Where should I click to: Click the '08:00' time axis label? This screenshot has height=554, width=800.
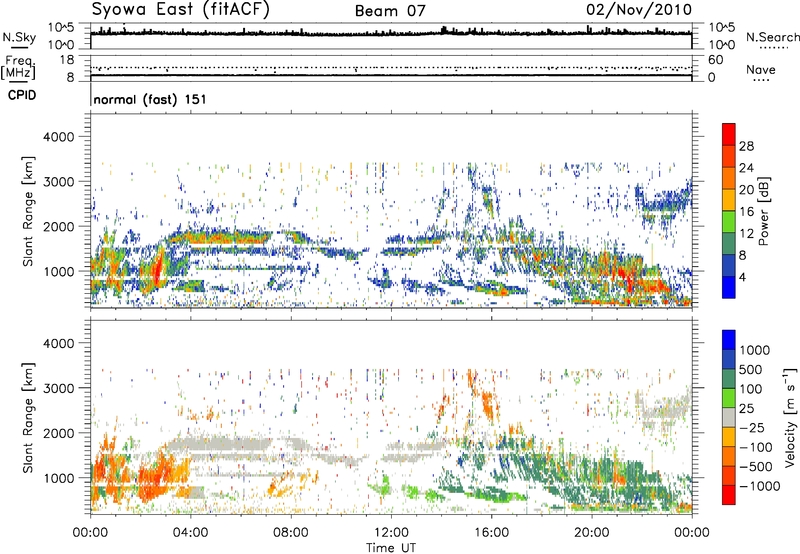291,533
